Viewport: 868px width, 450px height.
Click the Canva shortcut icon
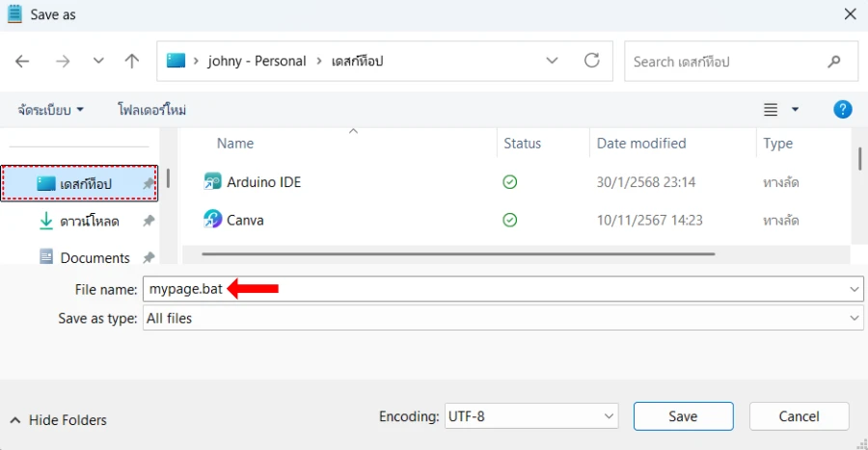point(213,220)
